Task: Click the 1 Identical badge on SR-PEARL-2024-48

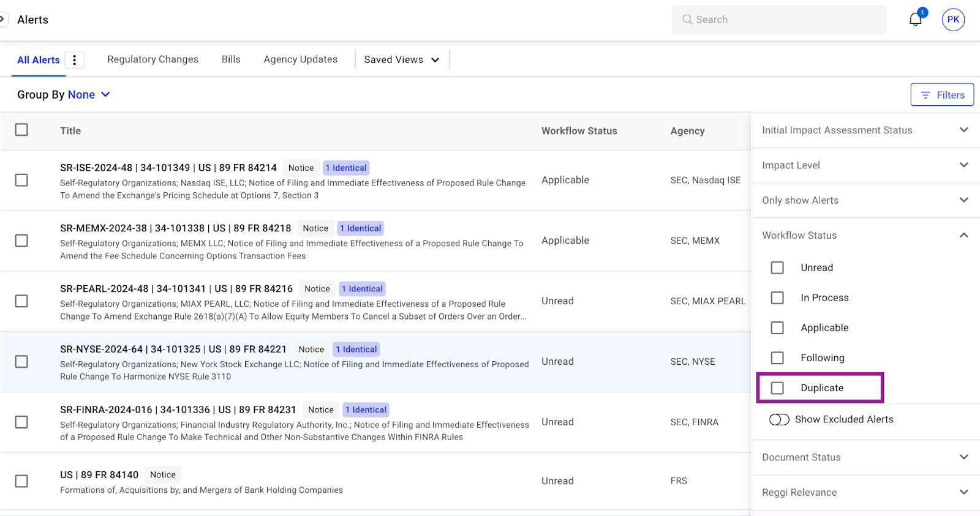Action: pyautogui.click(x=362, y=289)
